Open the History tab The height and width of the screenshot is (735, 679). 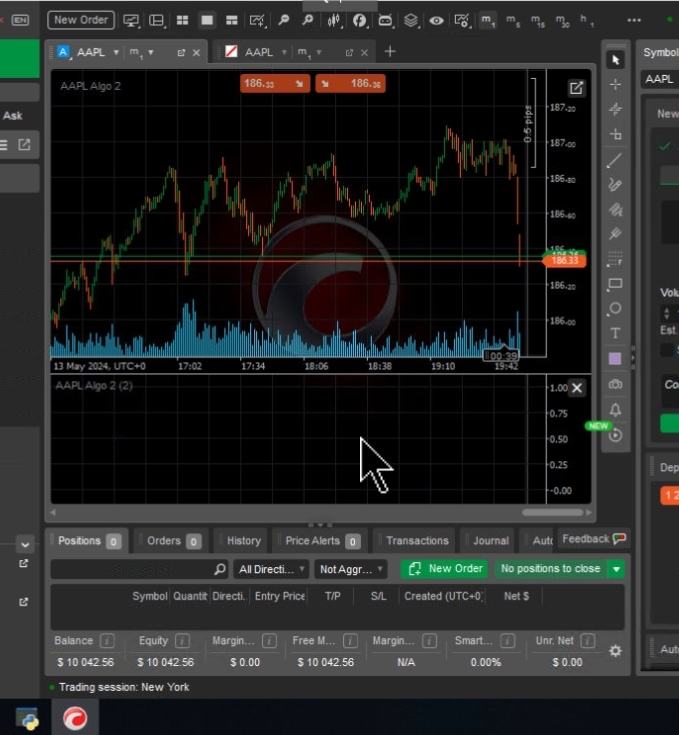click(242, 541)
